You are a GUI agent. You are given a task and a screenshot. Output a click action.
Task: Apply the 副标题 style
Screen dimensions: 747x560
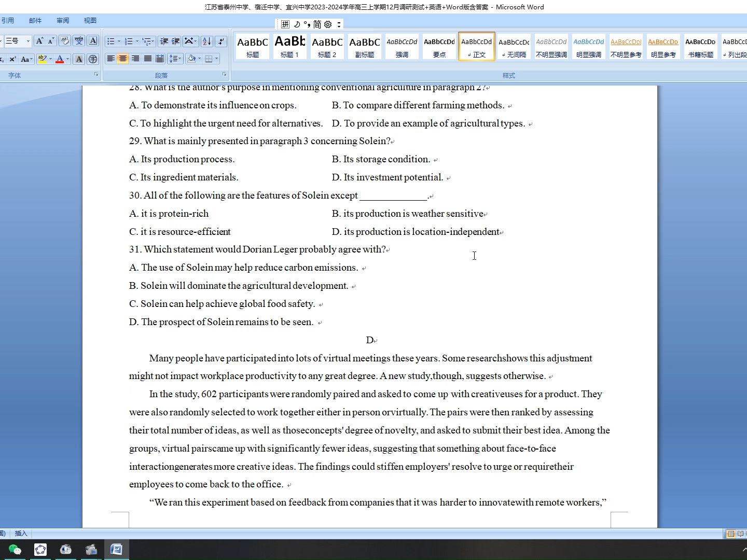(365, 46)
